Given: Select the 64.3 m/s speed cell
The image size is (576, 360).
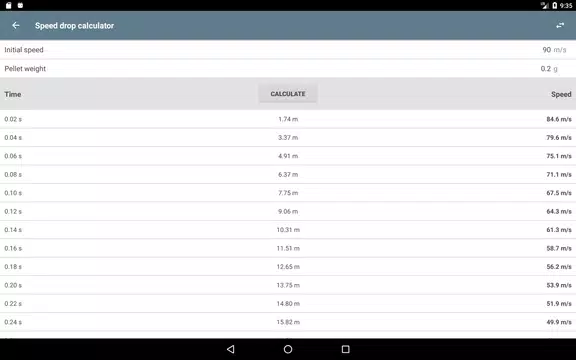Looking at the screenshot, I should click(x=559, y=211).
